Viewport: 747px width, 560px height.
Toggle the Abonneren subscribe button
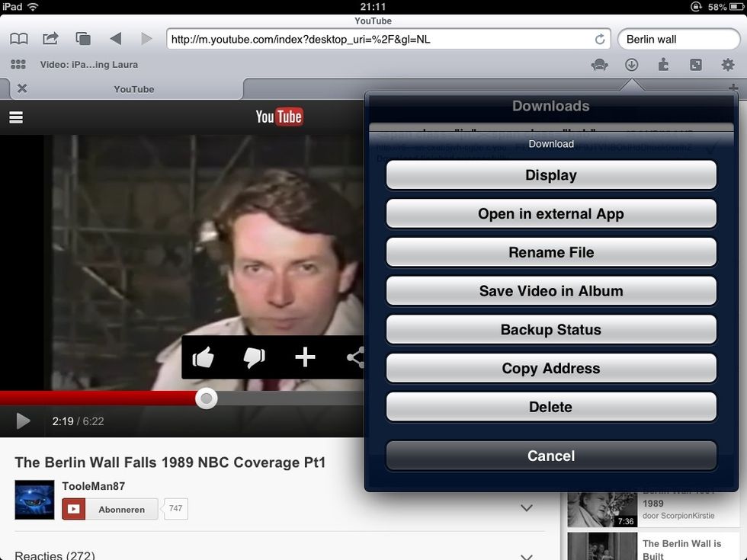tap(110, 509)
